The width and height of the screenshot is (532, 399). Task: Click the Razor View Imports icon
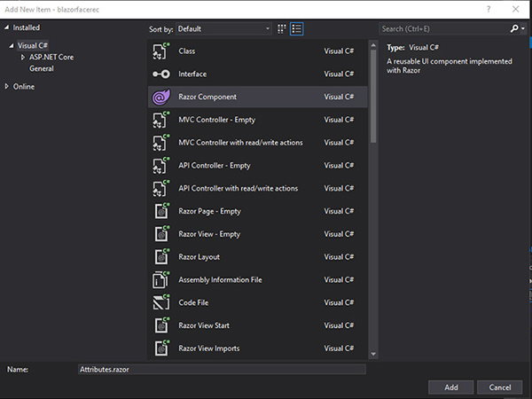click(x=162, y=348)
